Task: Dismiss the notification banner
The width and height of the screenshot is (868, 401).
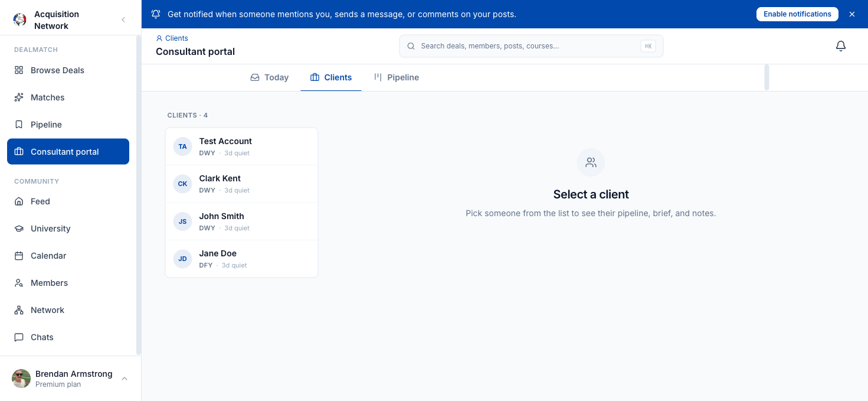Action: pyautogui.click(x=852, y=14)
